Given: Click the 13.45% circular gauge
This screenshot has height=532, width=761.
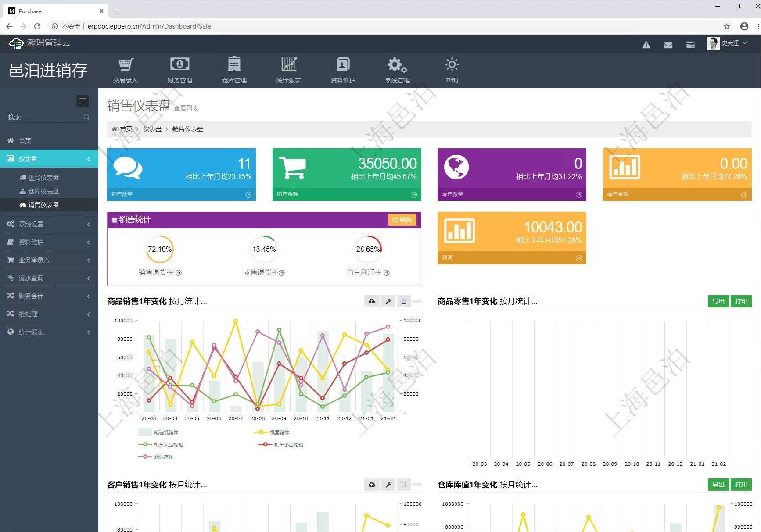Looking at the screenshot, I should coord(264,249).
